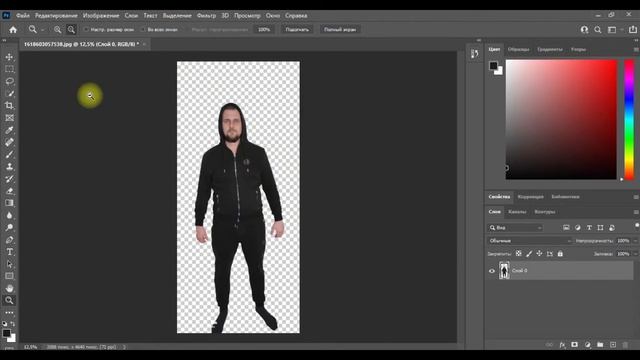Toggle pixel layer filter

pyautogui.click(x=566, y=228)
